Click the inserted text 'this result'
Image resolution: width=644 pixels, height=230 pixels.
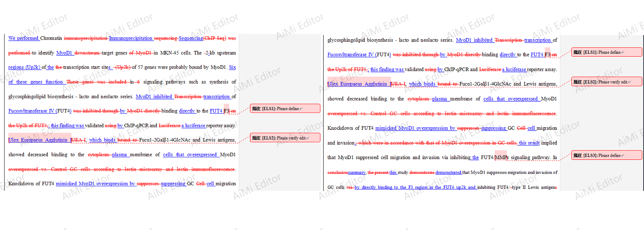click(x=529, y=143)
